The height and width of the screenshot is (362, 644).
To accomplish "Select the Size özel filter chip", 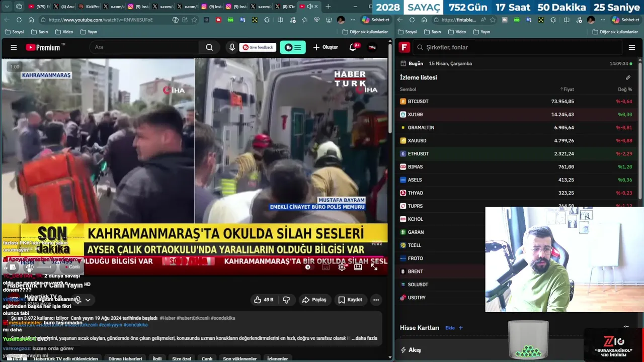I will 182,358.
